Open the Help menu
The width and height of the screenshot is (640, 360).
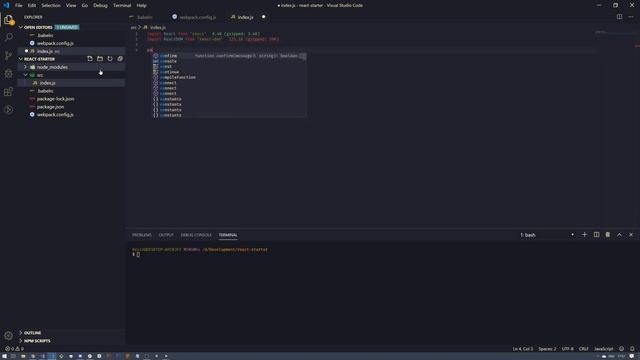(142, 5)
